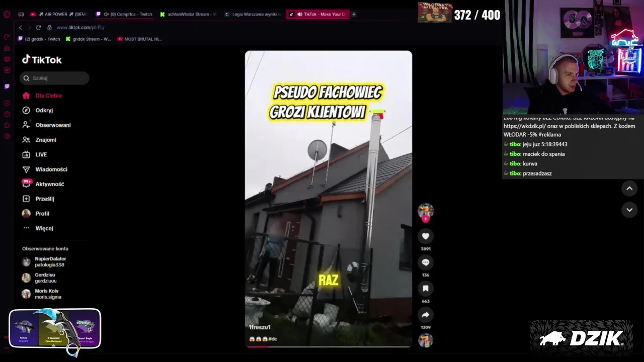Switch to the Legia Warszawa wyniki tab
The image size is (644, 362).
[x=253, y=14]
